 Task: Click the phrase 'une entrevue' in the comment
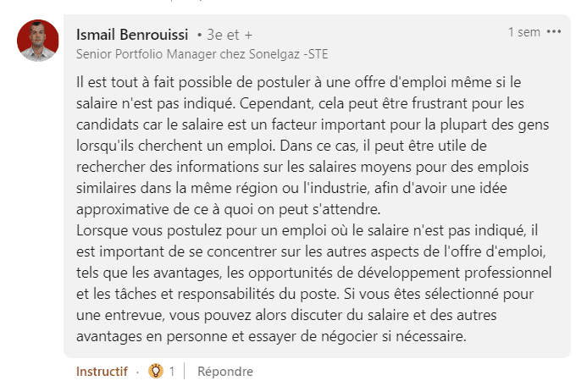point(119,315)
